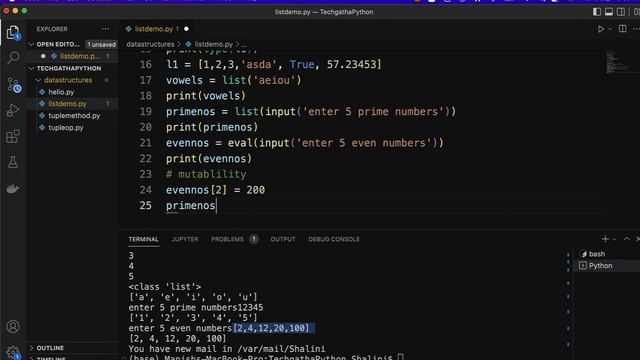
Task: Click the "<class 'list'>" terminal output
Action: pyautogui.click(x=164, y=287)
